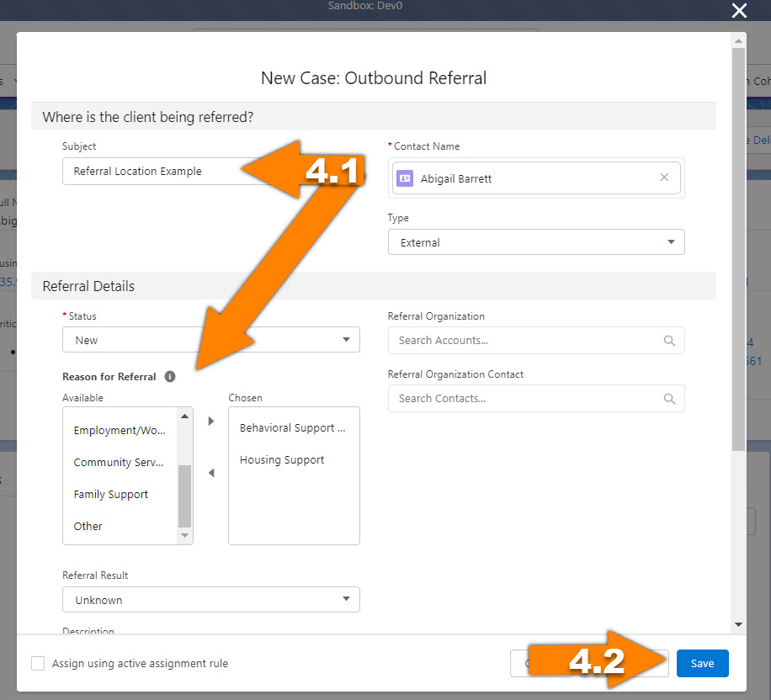Click down scroll arrow of the Available list
This screenshot has height=700, width=771.
tap(184, 535)
